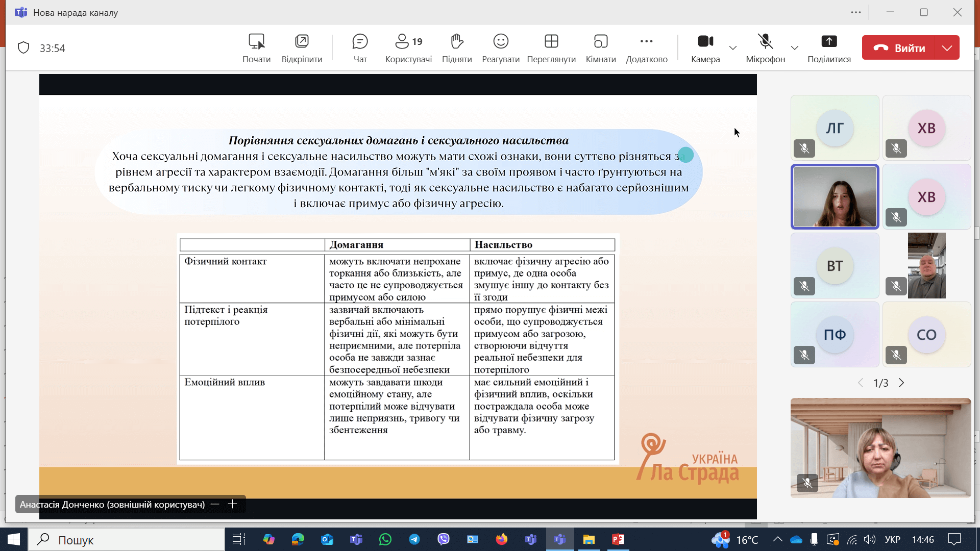The image size is (980, 551).
Task: Expand the Вийти leave options arrow
Action: (947, 48)
